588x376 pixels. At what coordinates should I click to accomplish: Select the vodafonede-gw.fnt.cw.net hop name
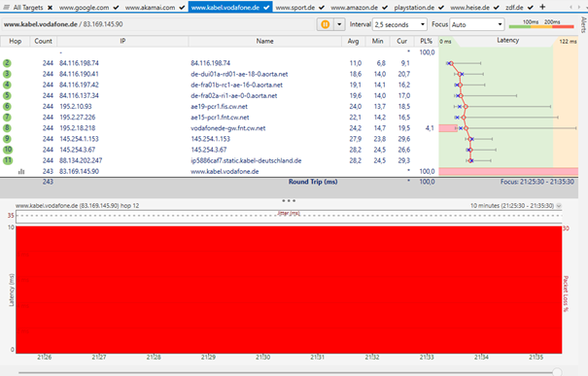[228, 128]
